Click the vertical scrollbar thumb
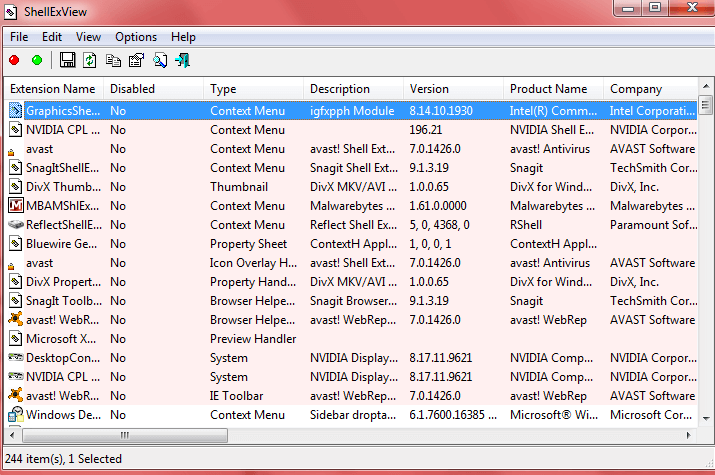Viewport: 715px width, 475px height. 705,105
